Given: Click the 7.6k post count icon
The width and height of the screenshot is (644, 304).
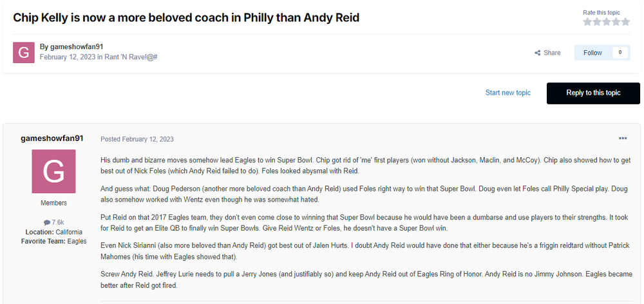Looking at the screenshot, I should [x=47, y=222].
